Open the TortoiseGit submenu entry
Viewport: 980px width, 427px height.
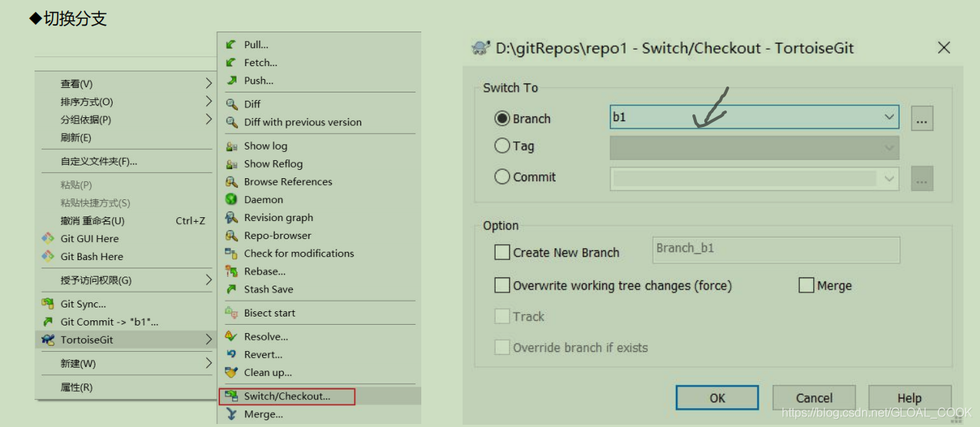(126, 340)
